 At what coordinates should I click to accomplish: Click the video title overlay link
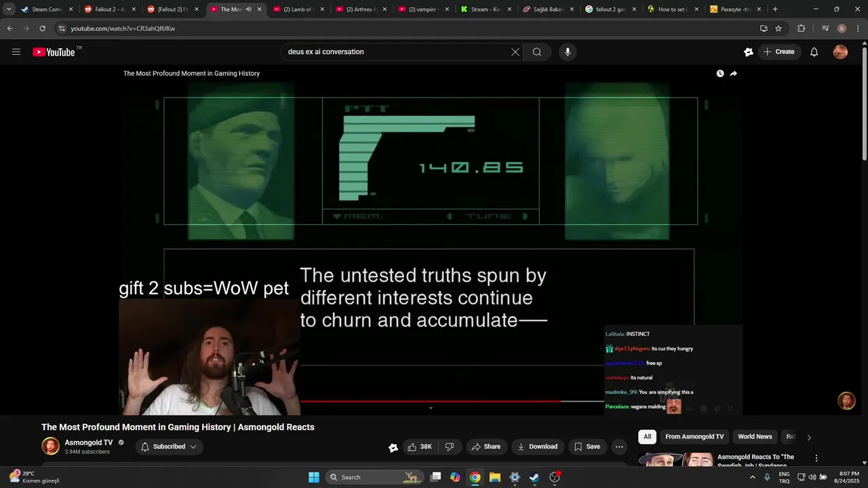click(191, 73)
